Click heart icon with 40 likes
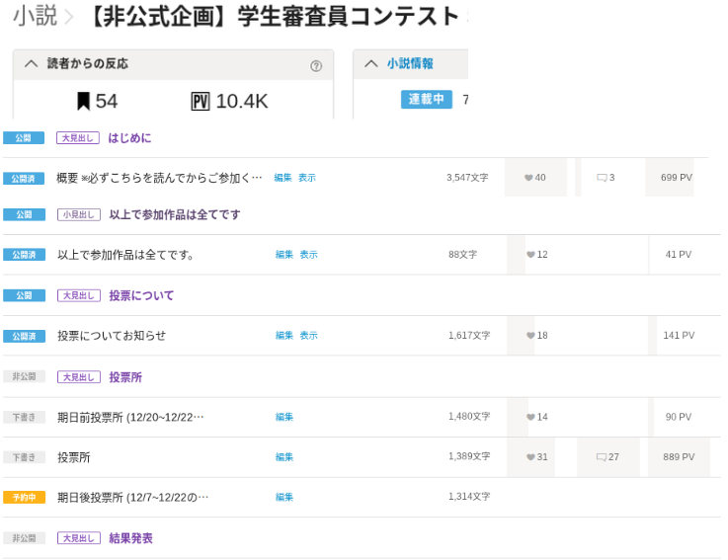 coord(528,179)
